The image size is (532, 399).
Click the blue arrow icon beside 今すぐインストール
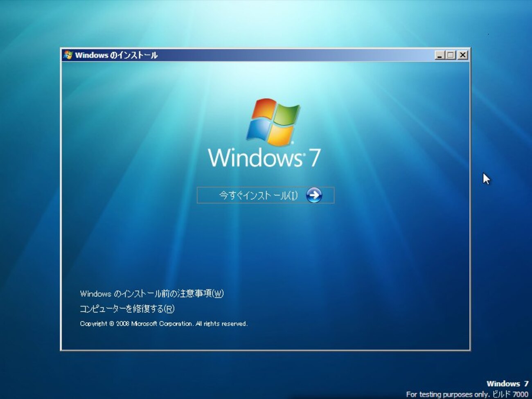314,195
